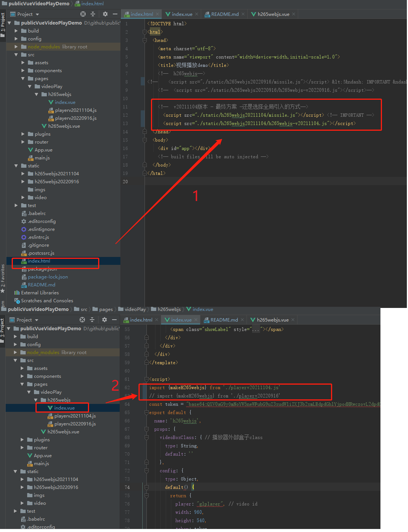The height and width of the screenshot is (532, 408).
Task: Close the README.md tab in upper window
Action: pos(243,14)
